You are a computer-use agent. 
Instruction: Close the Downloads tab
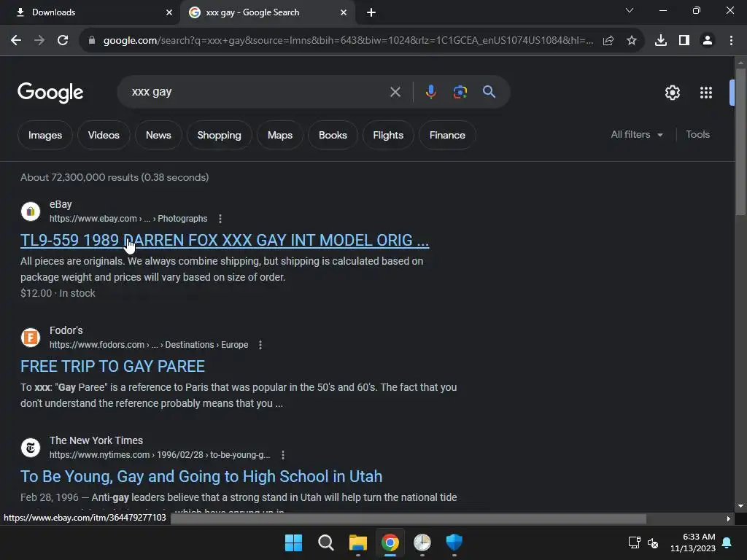coord(169,12)
